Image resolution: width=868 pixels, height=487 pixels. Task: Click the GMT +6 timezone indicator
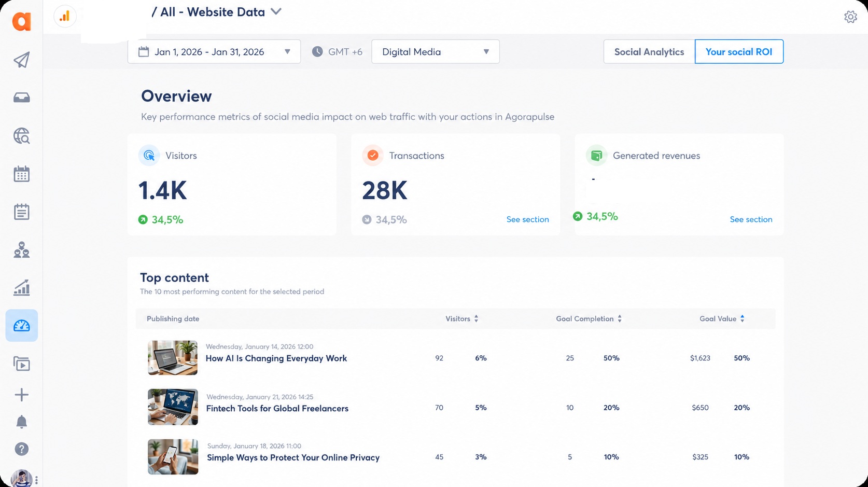pos(337,52)
